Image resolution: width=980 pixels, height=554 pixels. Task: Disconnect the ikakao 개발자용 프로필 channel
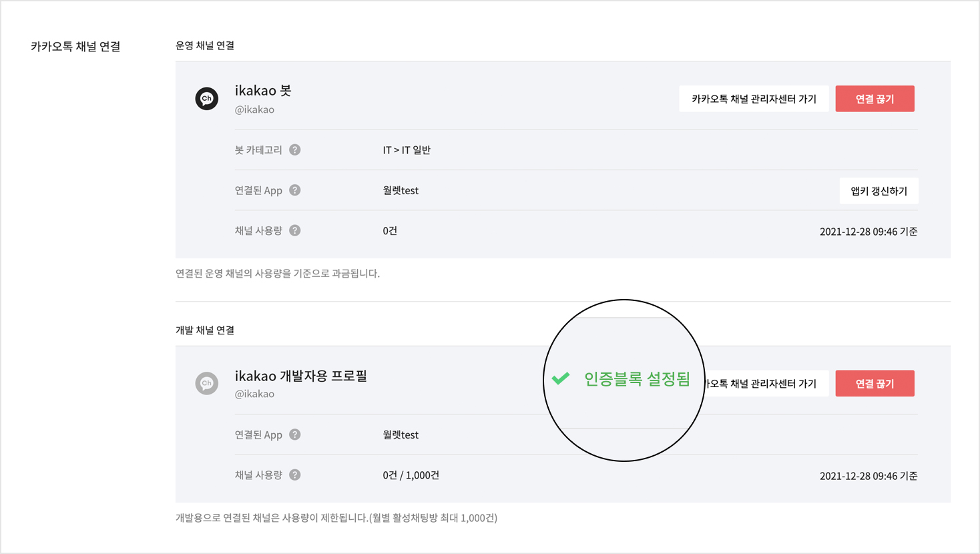coord(875,384)
